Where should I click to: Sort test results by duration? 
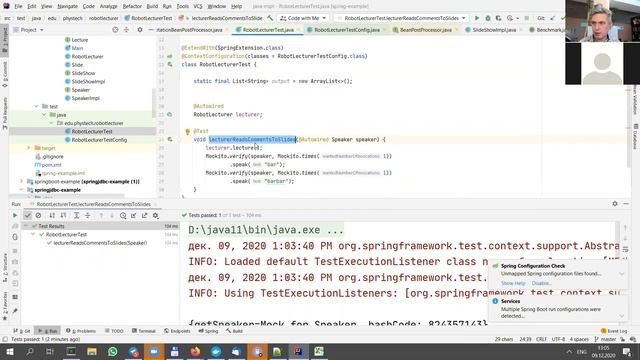[x=63, y=216]
